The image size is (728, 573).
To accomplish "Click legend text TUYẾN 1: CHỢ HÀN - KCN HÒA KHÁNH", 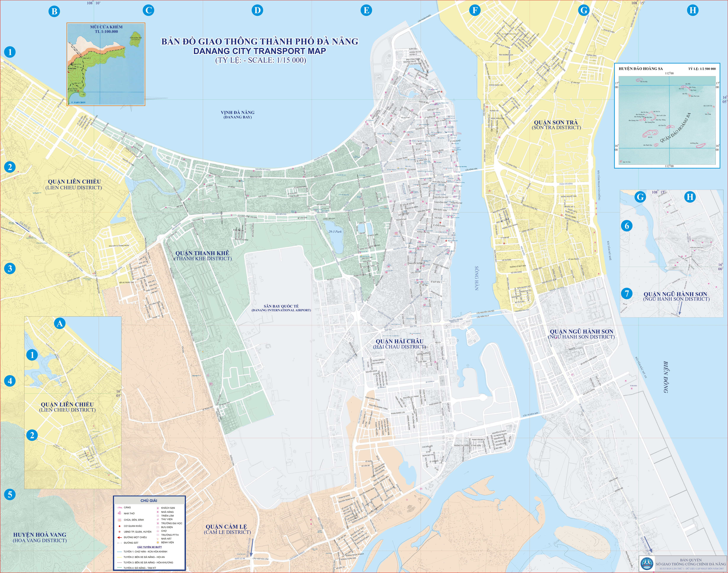I will click(x=145, y=552).
